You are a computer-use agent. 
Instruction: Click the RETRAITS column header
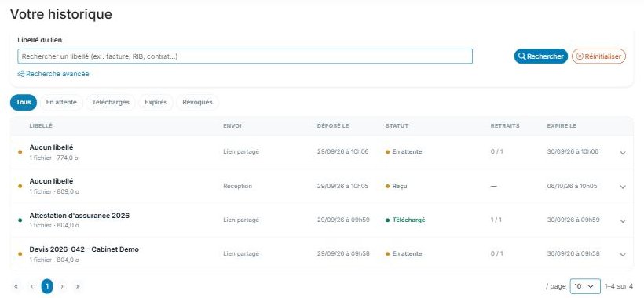[x=505, y=125]
